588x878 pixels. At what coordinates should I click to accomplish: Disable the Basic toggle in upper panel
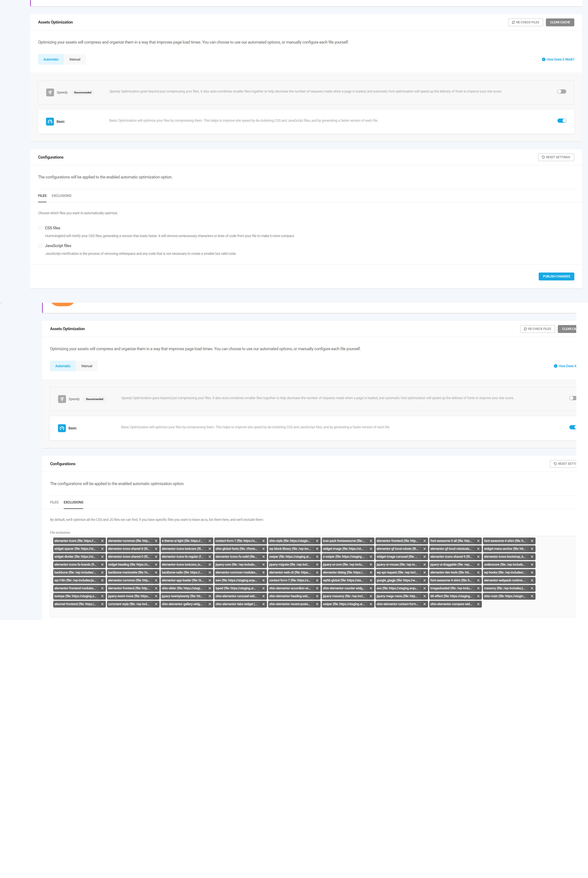[561, 121]
